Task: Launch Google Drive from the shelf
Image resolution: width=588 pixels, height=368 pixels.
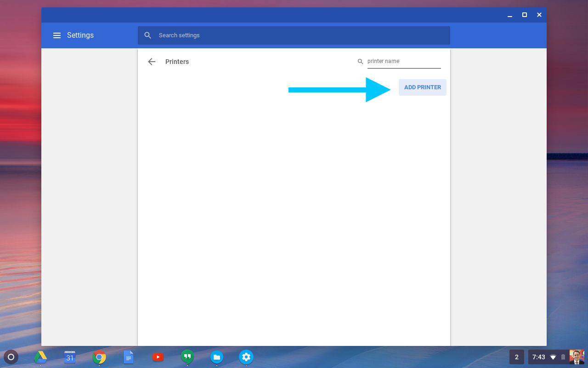Action: tap(40, 357)
